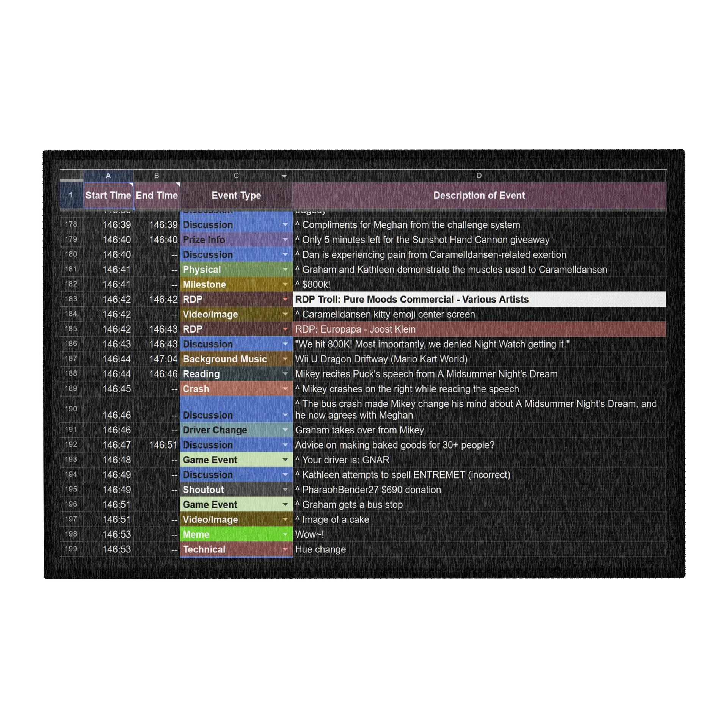This screenshot has width=728, height=728.
Task: Select row number 183
Action: [x=71, y=299]
